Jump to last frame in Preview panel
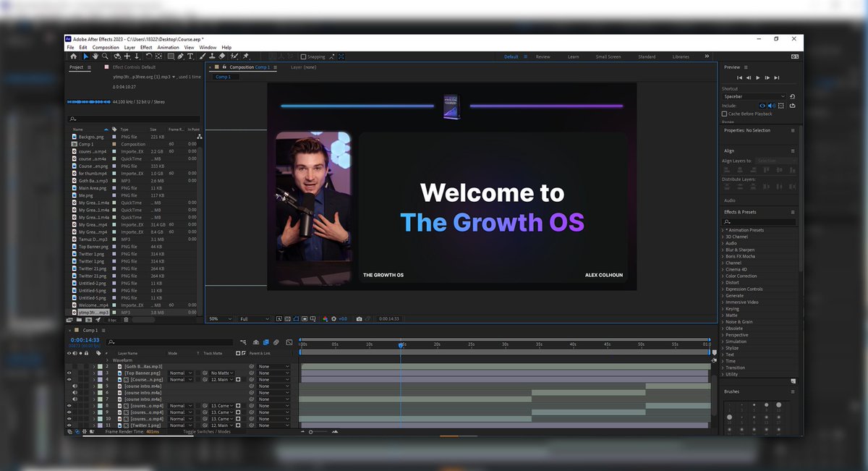The image size is (868, 471). pos(777,77)
